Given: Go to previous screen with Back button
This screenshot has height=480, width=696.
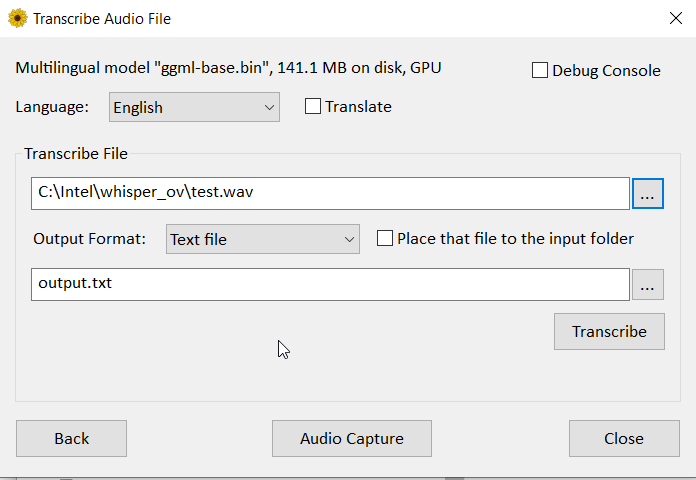Looking at the screenshot, I should coord(71,438).
